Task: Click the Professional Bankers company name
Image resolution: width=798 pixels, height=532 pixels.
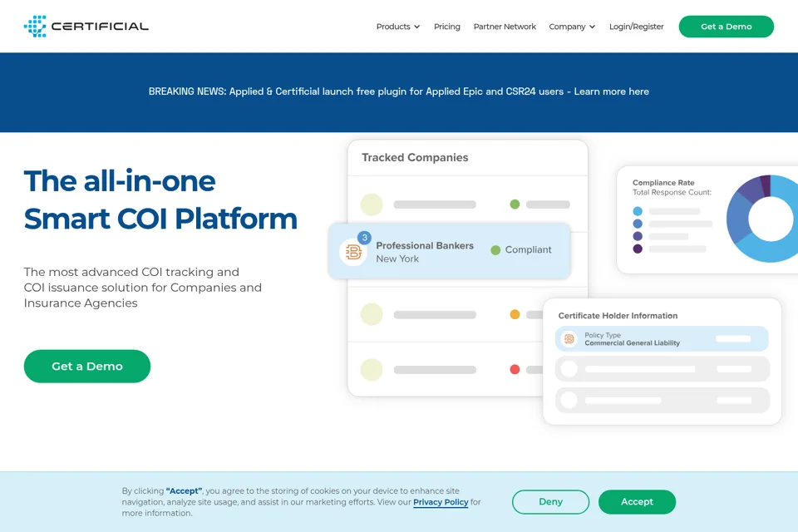Action: point(425,245)
